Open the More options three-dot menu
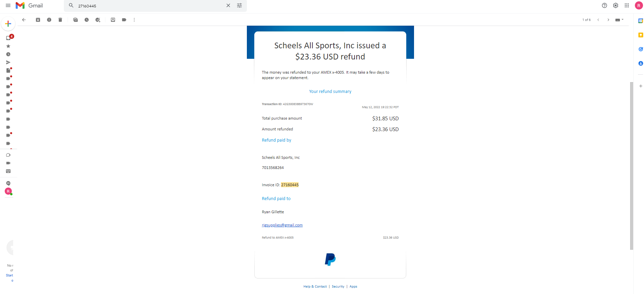Image resolution: width=644 pixels, height=294 pixels. (134, 20)
